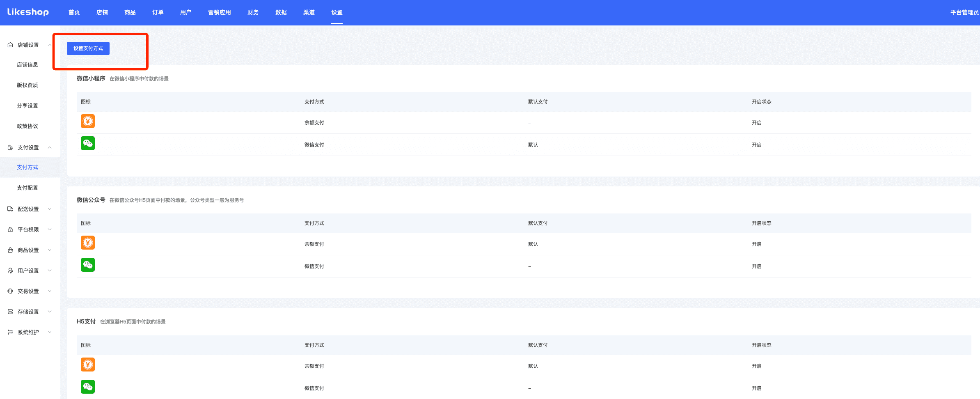Expand the 存储设置 chevron
This screenshot has width=980, height=399.
50,312
